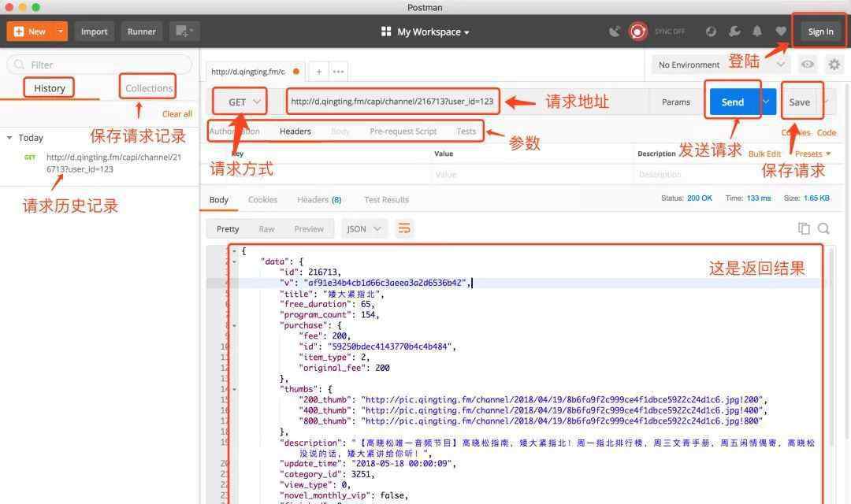Select the response Headers (8) tab
The width and height of the screenshot is (851, 504).
pos(319,200)
